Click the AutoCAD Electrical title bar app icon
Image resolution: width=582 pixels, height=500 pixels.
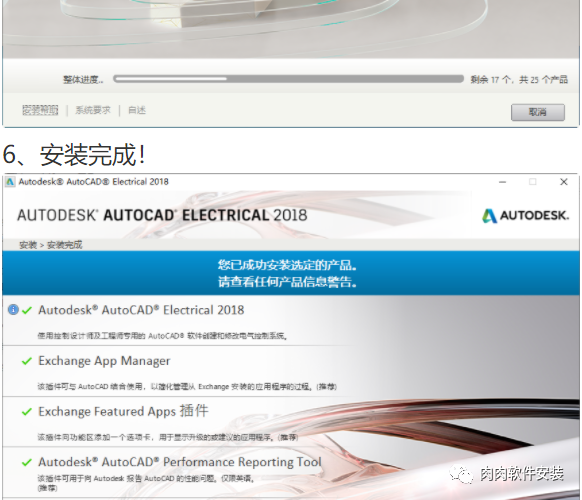[10, 182]
